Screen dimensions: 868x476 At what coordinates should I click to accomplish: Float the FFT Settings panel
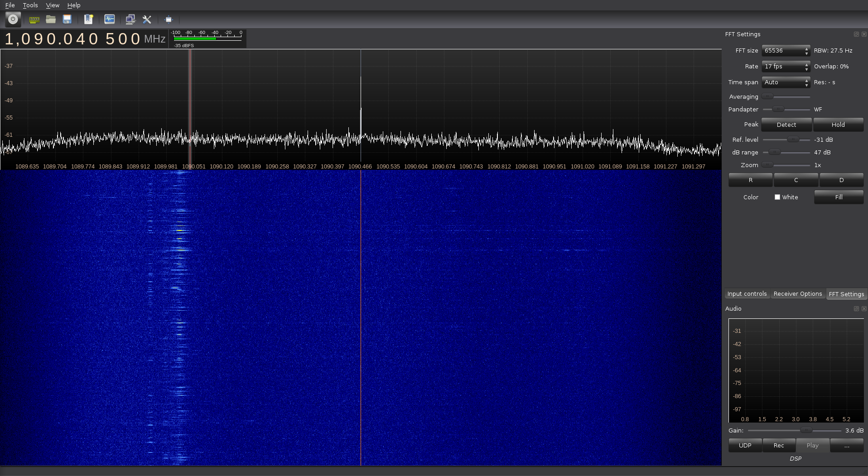(x=856, y=34)
